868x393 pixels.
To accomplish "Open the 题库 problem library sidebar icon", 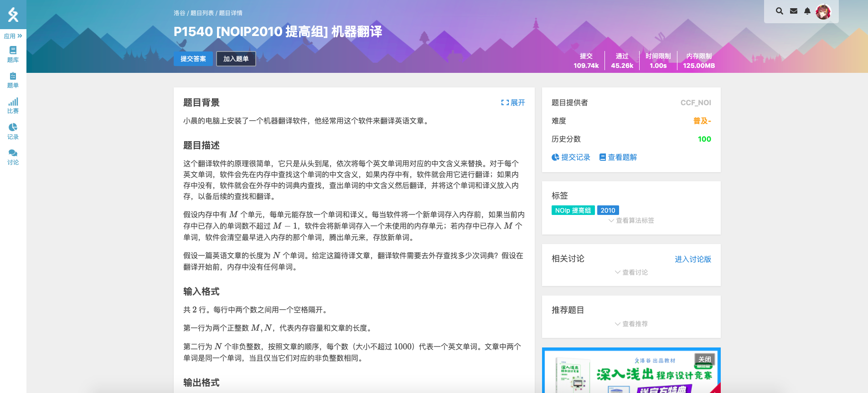I will click(13, 54).
